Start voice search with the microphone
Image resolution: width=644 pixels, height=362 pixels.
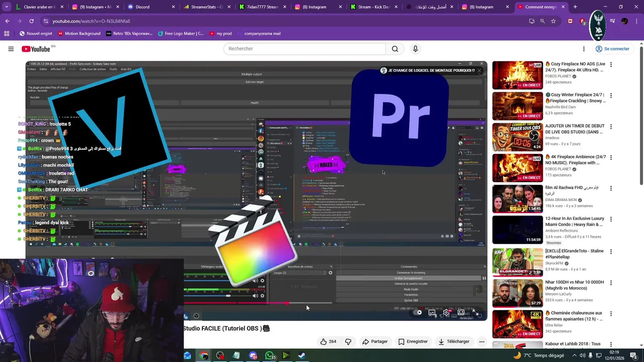pyautogui.click(x=415, y=49)
